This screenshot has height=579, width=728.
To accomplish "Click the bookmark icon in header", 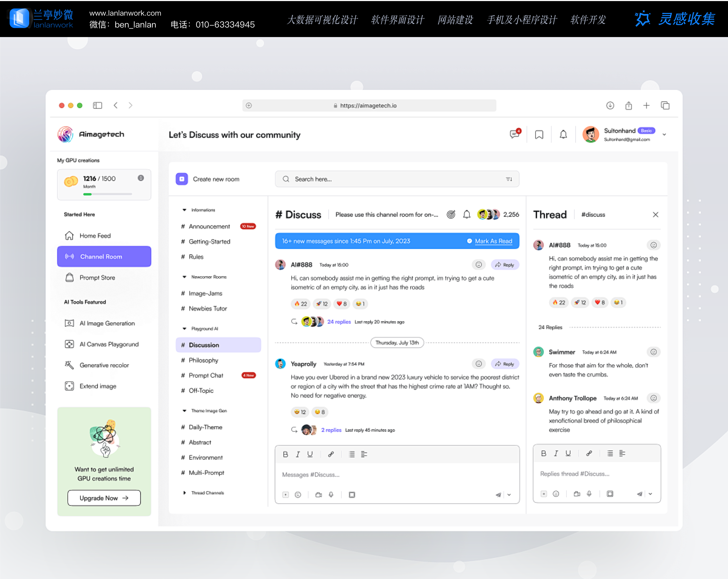I will tap(539, 135).
